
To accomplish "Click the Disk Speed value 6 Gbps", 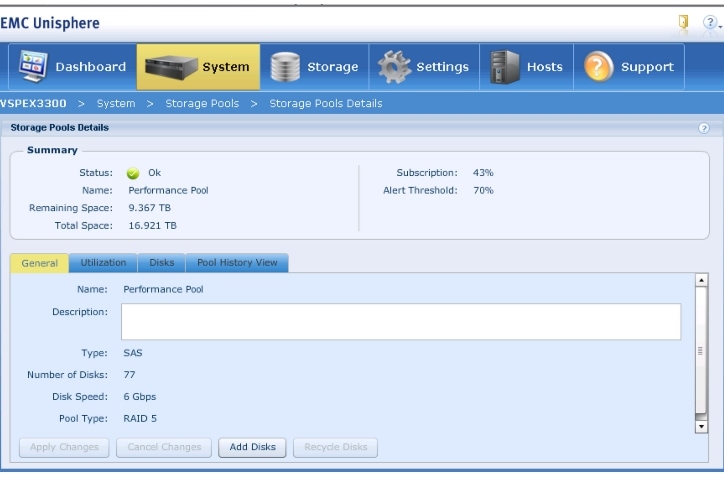I will point(139,397).
